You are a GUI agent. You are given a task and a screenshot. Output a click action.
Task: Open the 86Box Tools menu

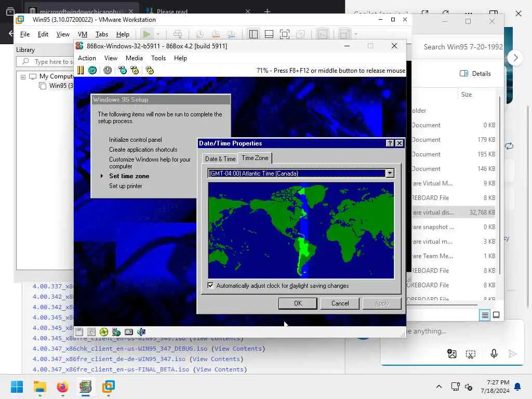(x=158, y=58)
